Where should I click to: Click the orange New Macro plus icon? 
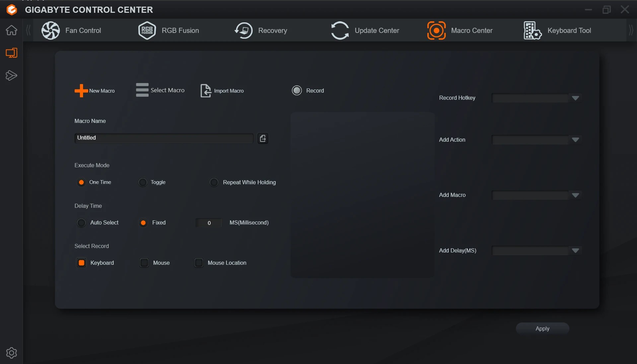(x=81, y=91)
